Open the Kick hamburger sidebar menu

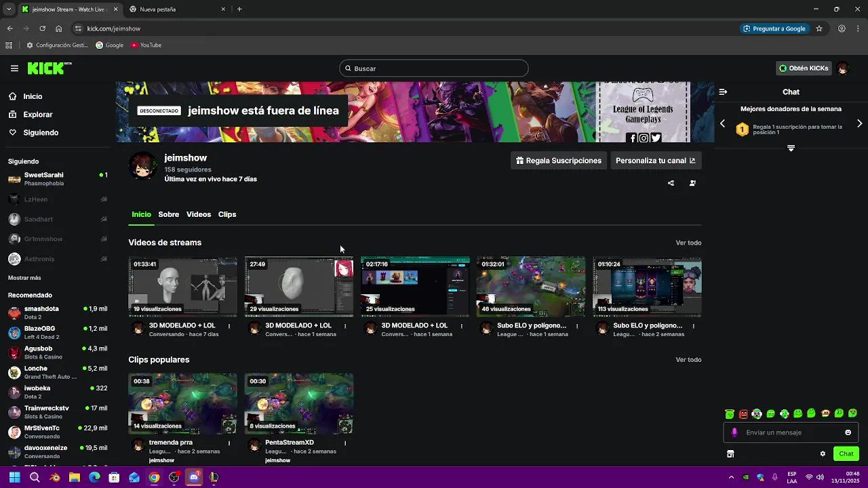pyautogui.click(x=14, y=68)
